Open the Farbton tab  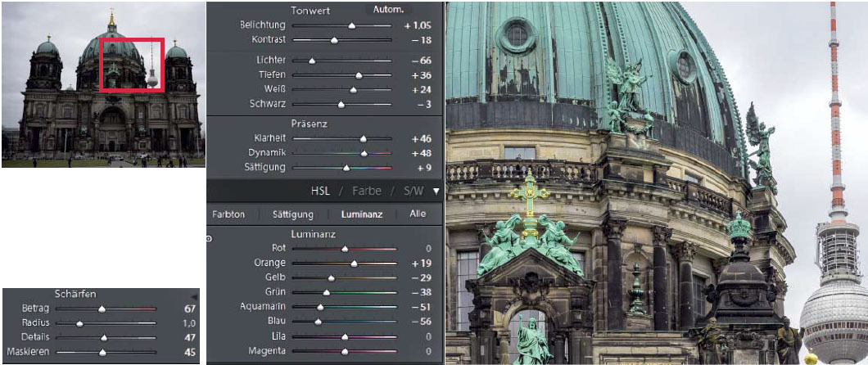(228, 214)
